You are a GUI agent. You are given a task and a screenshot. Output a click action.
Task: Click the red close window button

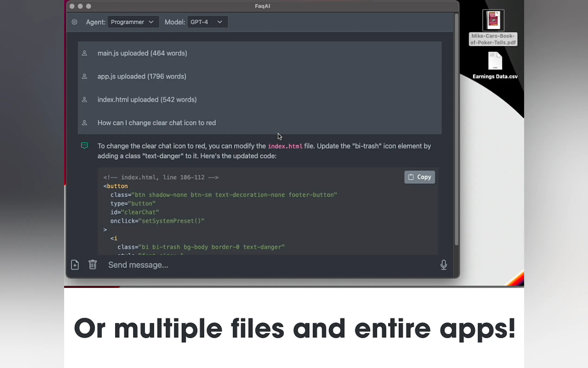(x=72, y=6)
